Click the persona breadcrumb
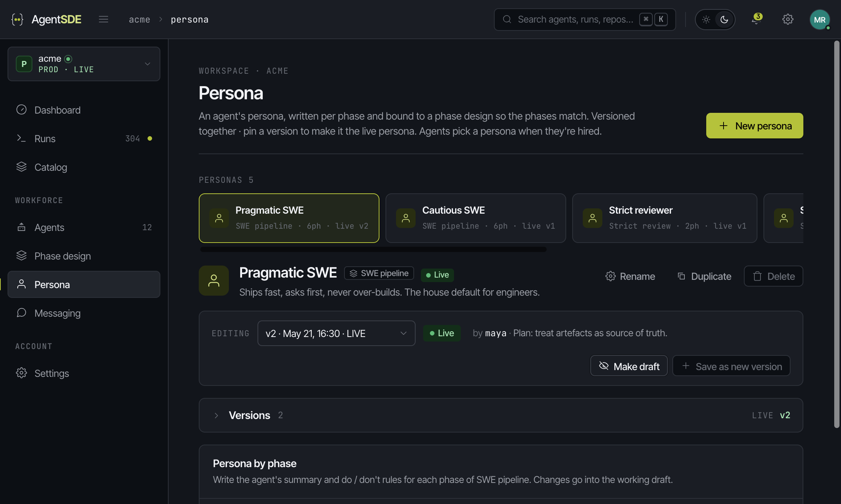841x504 pixels. [x=190, y=20]
